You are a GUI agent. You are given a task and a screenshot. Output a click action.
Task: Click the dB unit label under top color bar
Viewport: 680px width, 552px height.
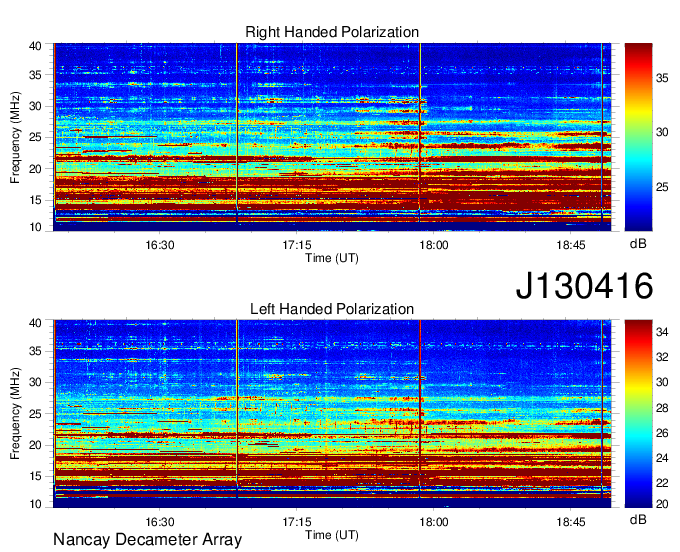click(x=638, y=244)
